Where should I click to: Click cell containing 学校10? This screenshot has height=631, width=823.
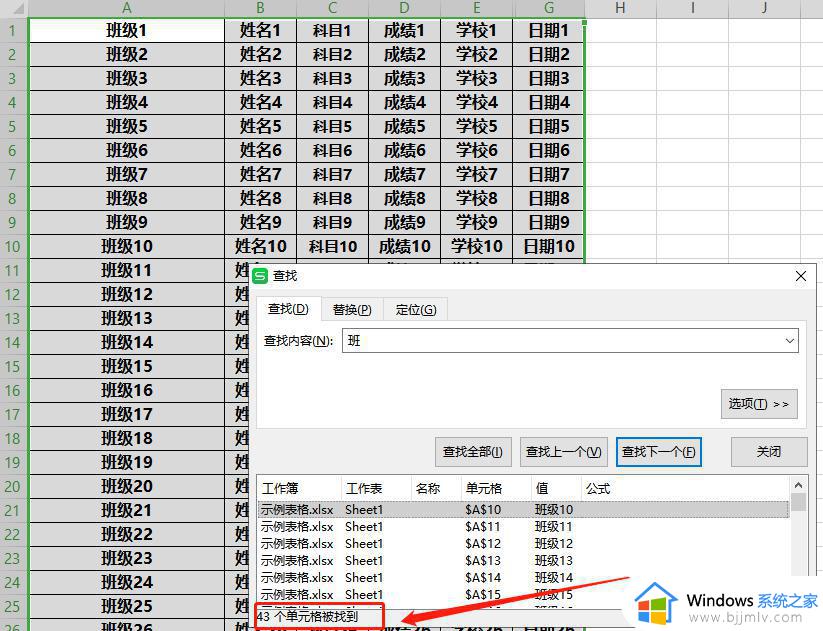point(477,246)
